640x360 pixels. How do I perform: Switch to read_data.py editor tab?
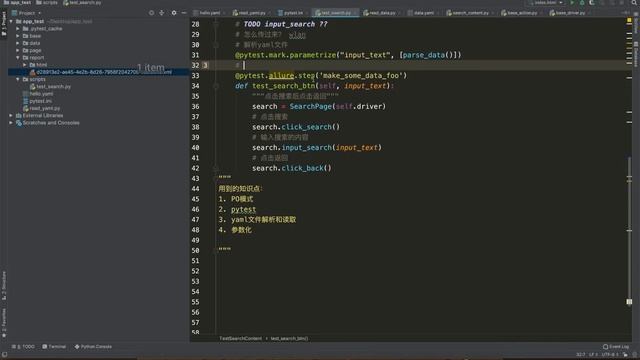(x=381, y=13)
